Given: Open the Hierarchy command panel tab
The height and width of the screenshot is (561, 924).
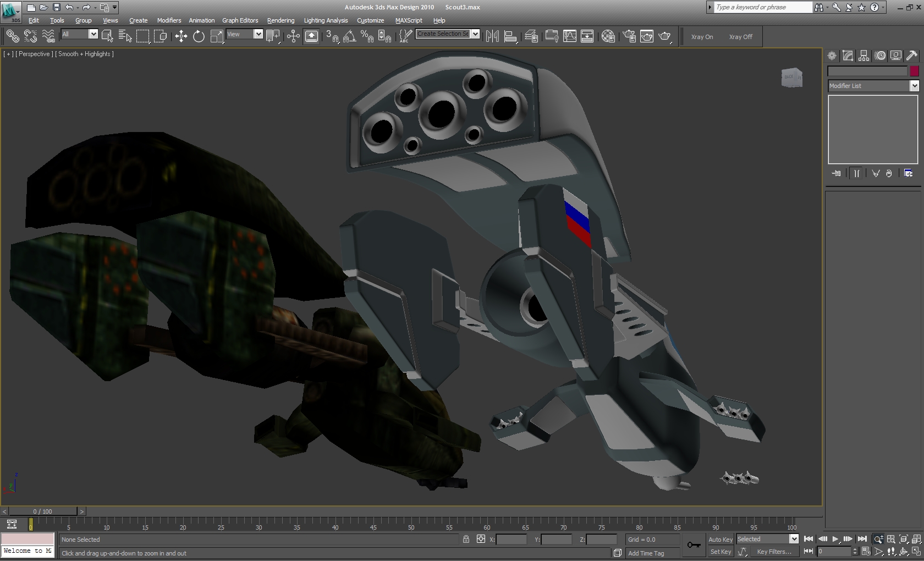Looking at the screenshot, I should click(864, 56).
